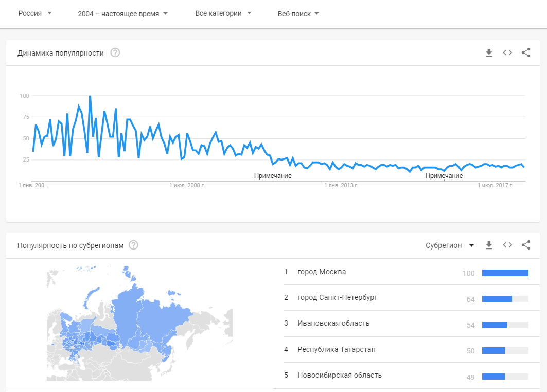The height and width of the screenshot is (392, 547).
Task: Select город Москва in the ranking
Action: [322, 272]
